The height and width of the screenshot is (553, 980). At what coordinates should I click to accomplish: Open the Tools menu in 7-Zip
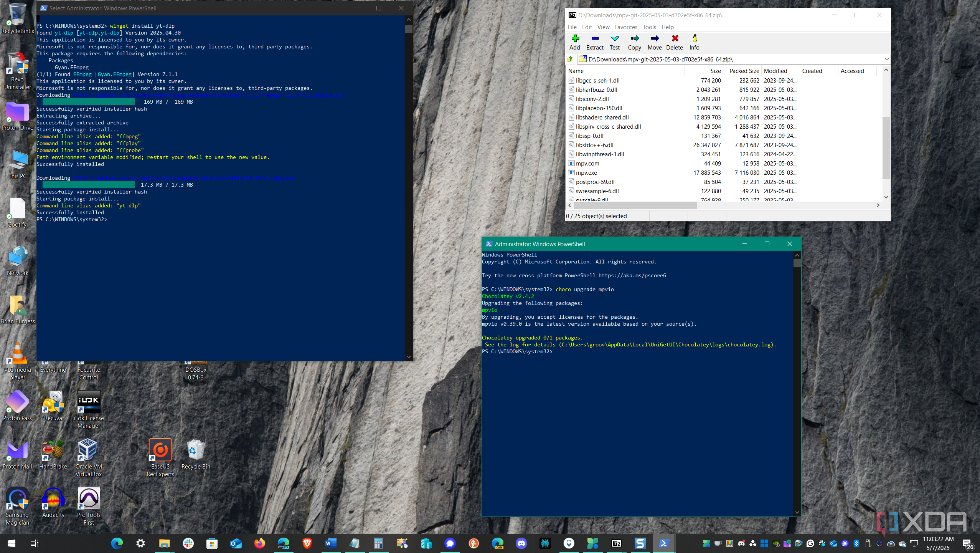(649, 27)
